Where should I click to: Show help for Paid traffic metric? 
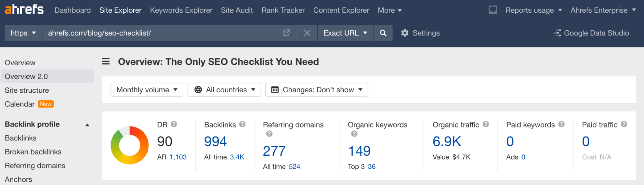[x=624, y=124]
